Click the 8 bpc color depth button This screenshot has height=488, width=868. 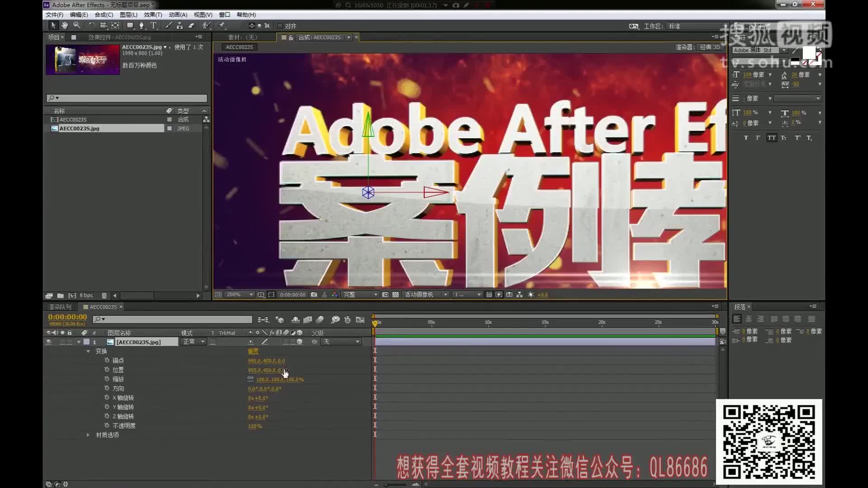click(86, 296)
